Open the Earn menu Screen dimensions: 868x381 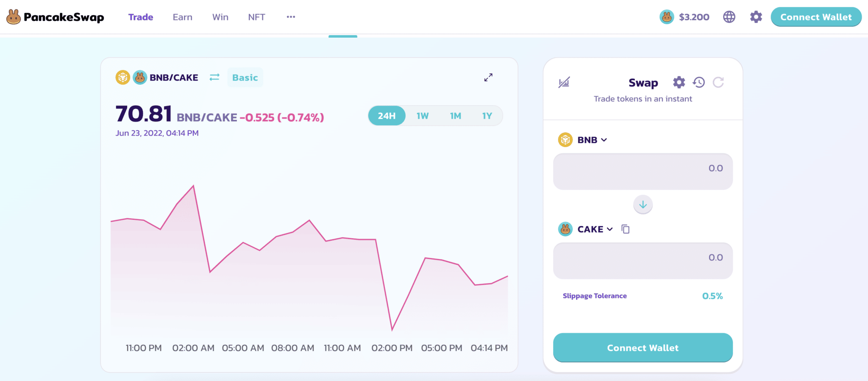pos(182,17)
